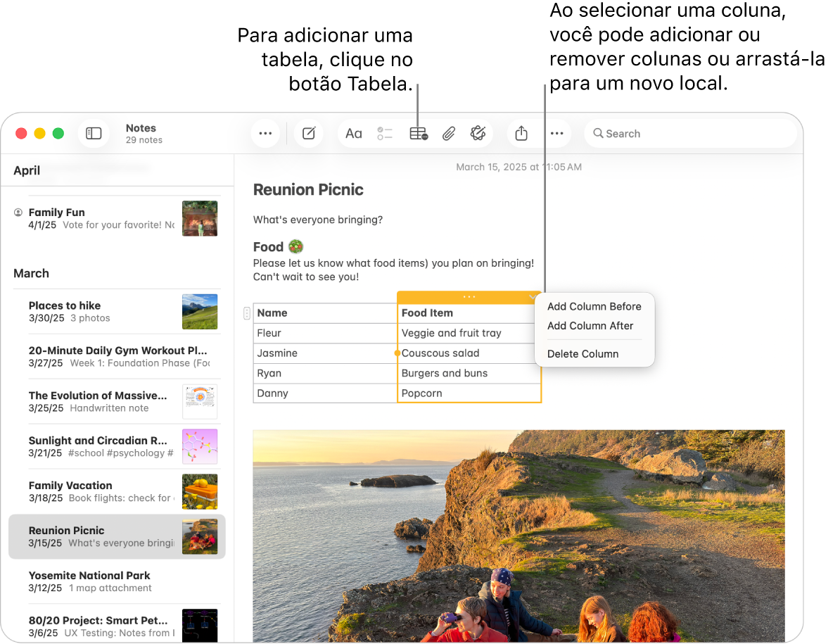
Task: Click the 80/20 Project note thumbnail
Action: point(200,626)
